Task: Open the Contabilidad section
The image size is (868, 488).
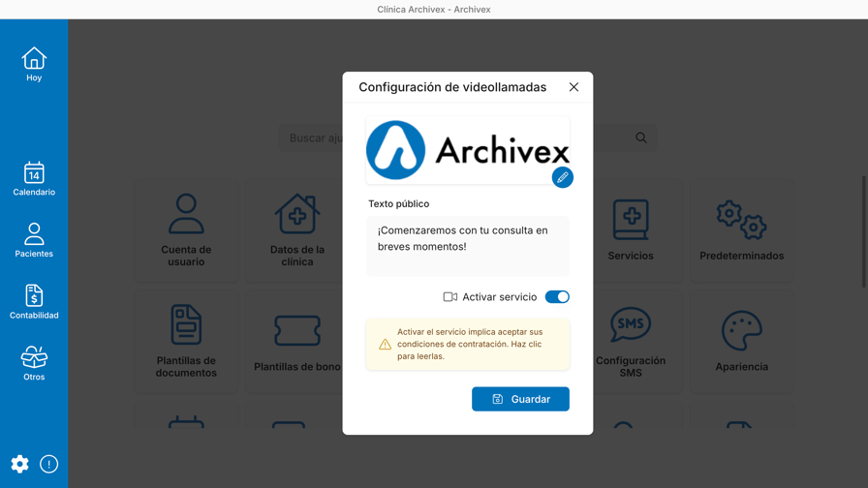Action: coord(34,301)
